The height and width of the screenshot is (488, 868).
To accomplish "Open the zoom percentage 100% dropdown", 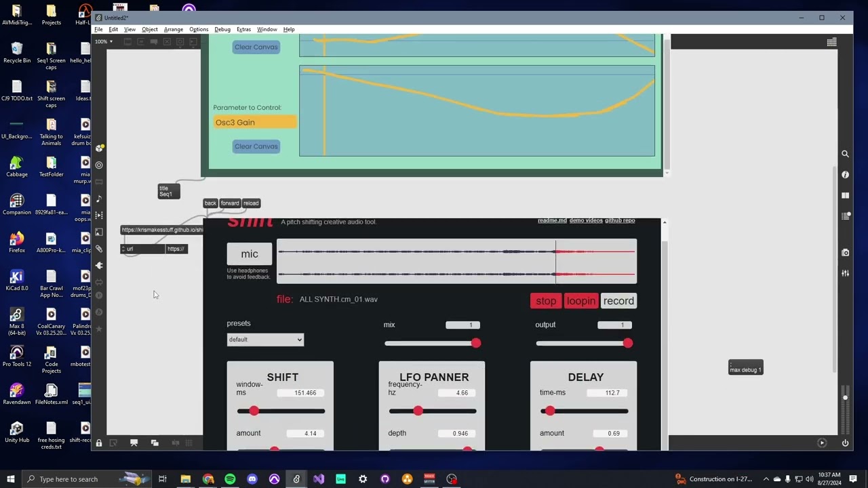I will (x=104, y=42).
